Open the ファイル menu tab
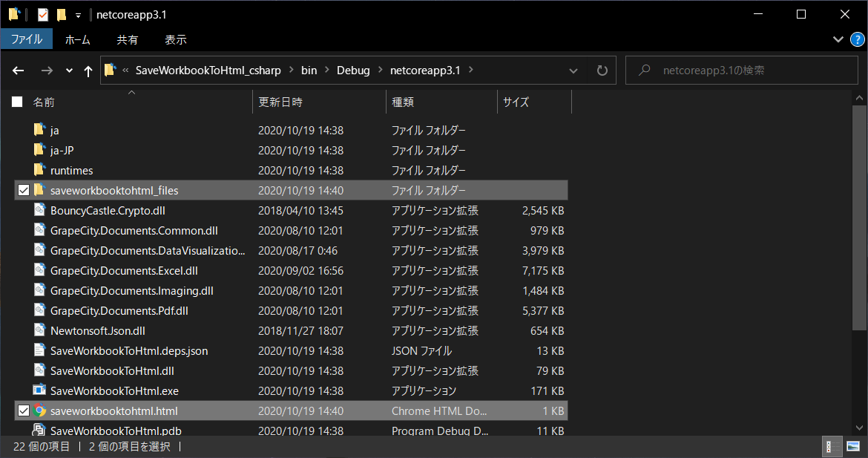Viewport: 868px width, 458px height. click(x=27, y=39)
